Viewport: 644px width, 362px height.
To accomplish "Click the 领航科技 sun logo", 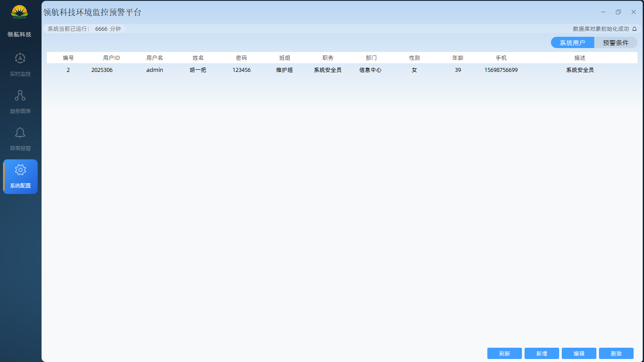I will tap(19, 12).
